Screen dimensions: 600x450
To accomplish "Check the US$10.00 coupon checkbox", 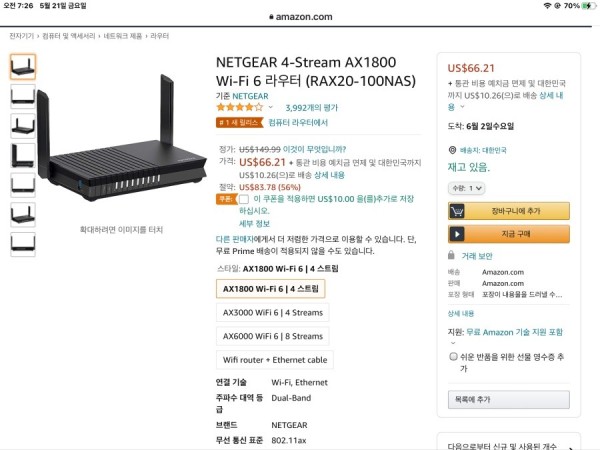I will tap(244, 199).
